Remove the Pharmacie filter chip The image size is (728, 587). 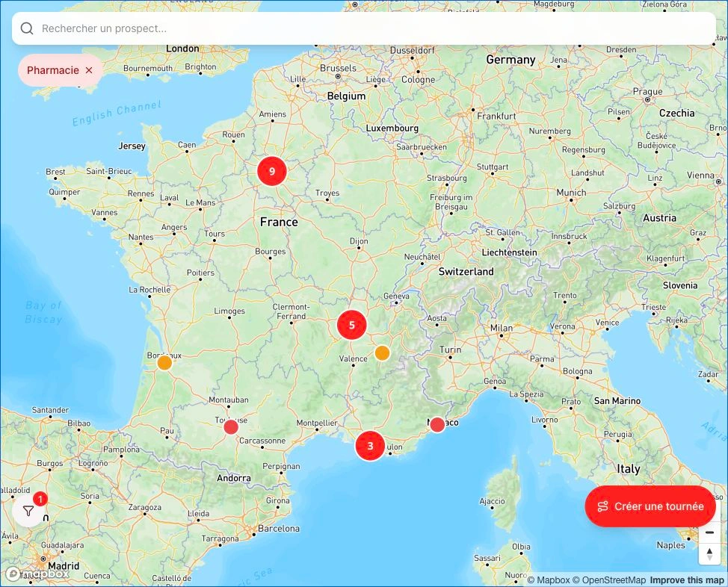coord(89,70)
